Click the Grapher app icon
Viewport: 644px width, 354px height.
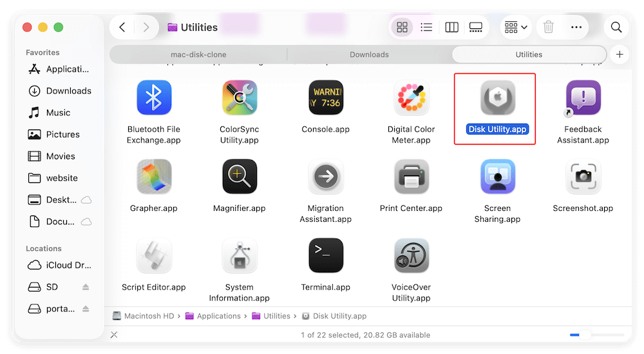coord(154,177)
